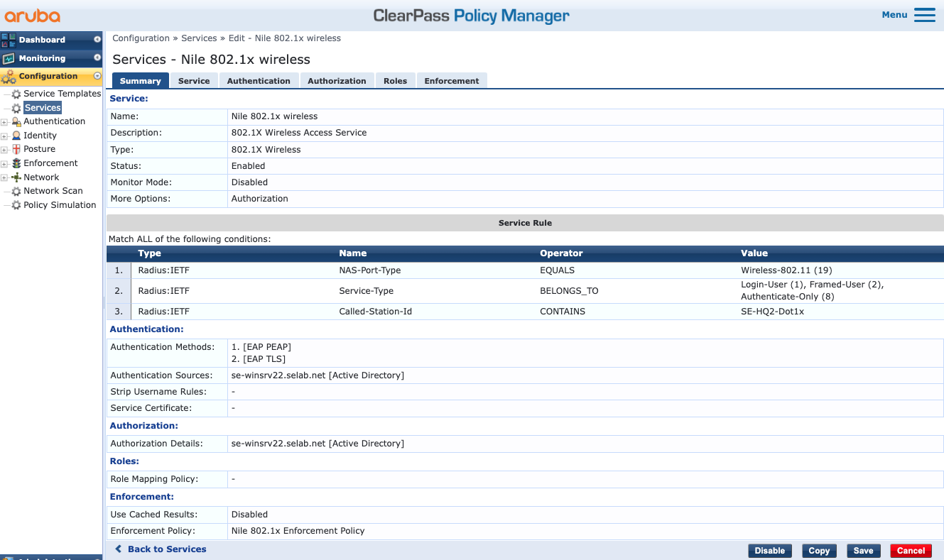This screenshot has width=944, height=560.
Task: Click the Services breadcrumb link
Action: (x=199, y=38)
